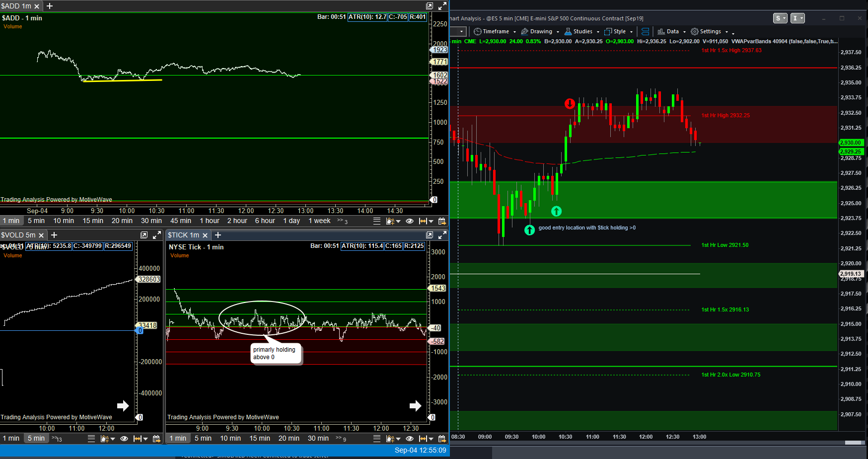Select the 1 hour bar size on $ADD chart
Viewport: 868px width, 459px height.
pos(210,221)
